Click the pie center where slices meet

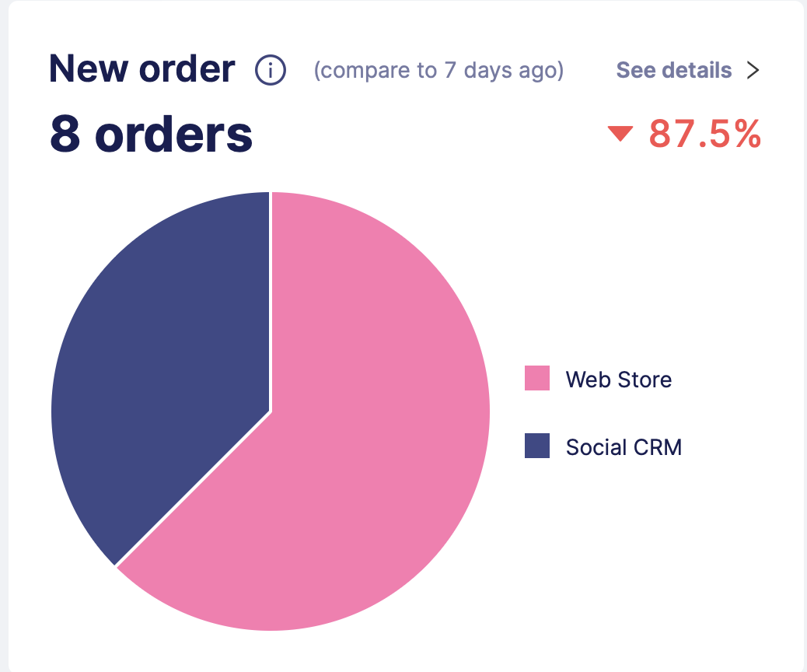click(x=271, y=411)
